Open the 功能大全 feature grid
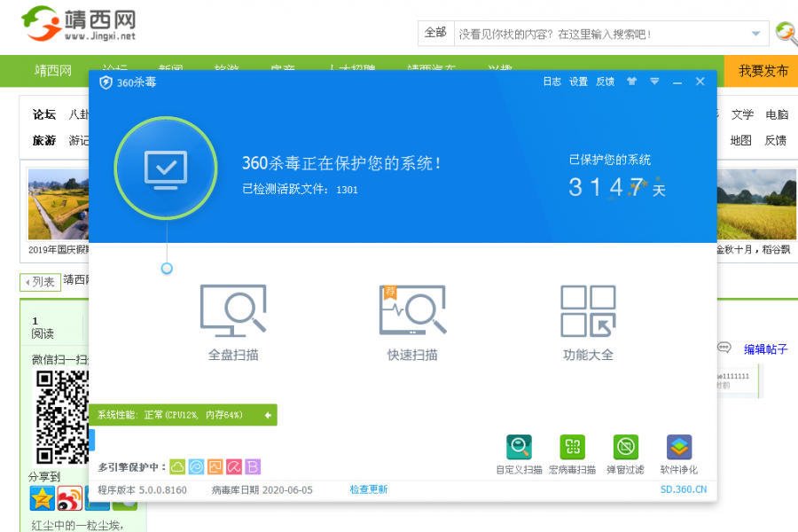Viewport: 798px width, 532px height. coord(588,322)
